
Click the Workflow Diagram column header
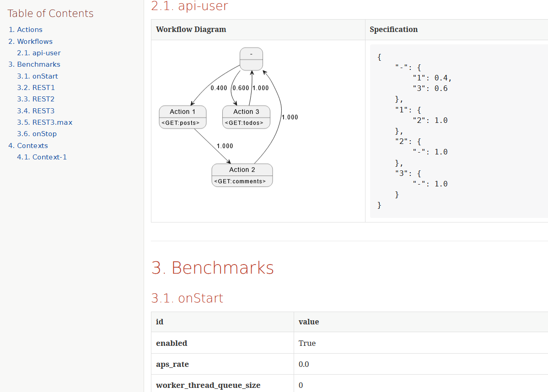191,29
